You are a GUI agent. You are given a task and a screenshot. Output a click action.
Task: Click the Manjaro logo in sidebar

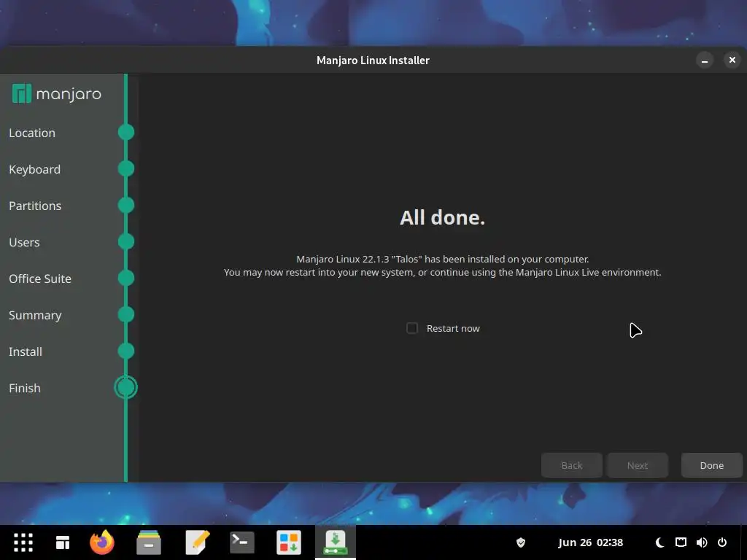(57, 94)
